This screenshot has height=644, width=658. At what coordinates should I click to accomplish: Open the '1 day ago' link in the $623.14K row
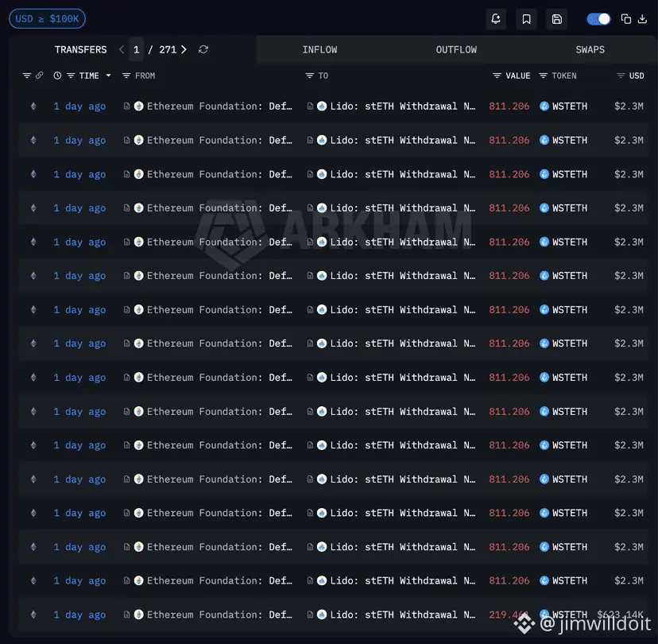pos(79,615)
